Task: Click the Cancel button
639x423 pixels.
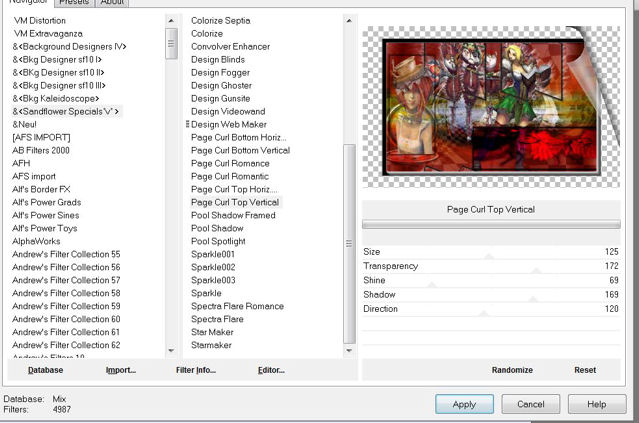Action: pos(531,404)
